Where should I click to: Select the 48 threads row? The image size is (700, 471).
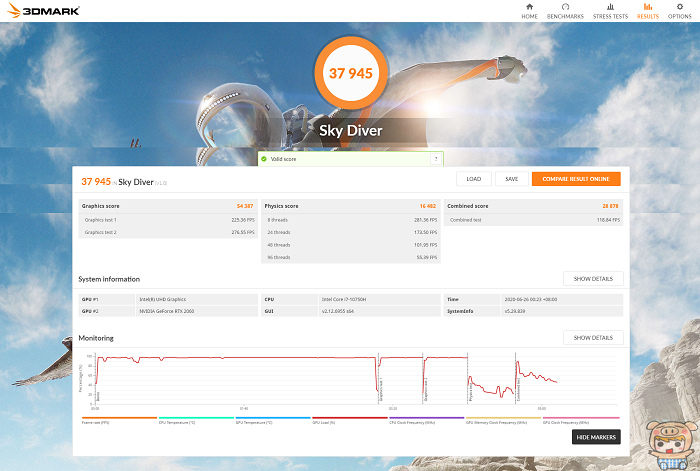tap(351, 245)
